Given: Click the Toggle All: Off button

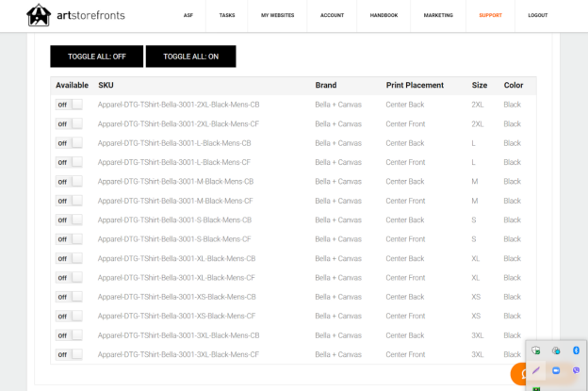Looking at the screenshot, I should tap(97, 57).
